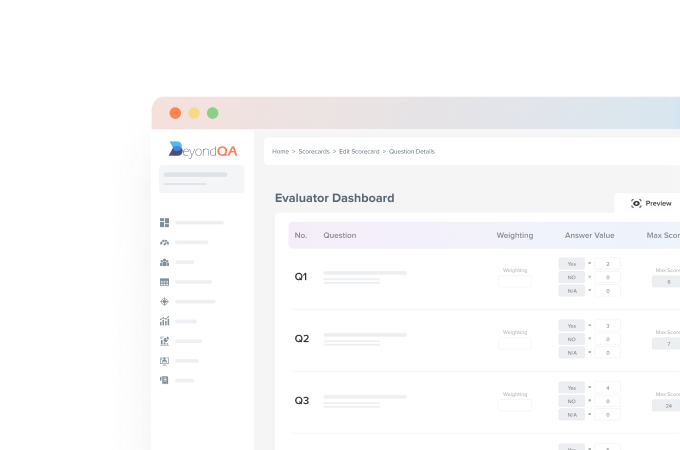Open the bar chart analytics icon in sidebar

coord(164,321)
